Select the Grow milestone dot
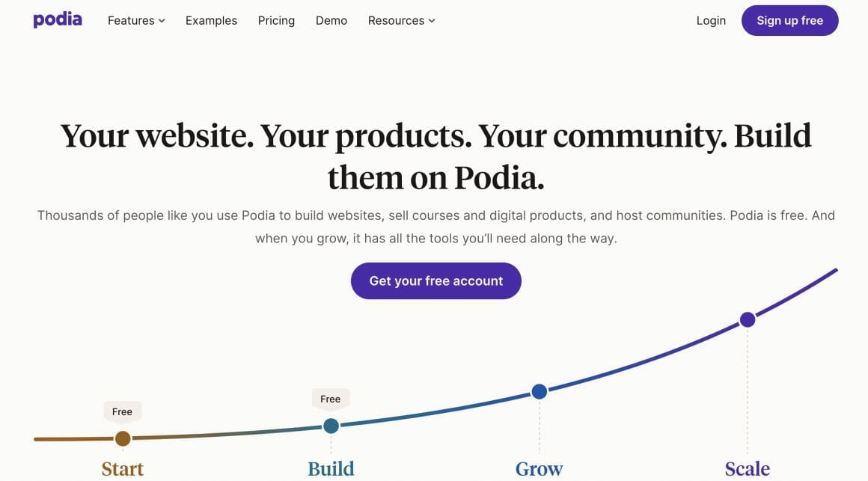Viewport: 868px width, 481px height. pyautogui.click(x=539, y=390)
